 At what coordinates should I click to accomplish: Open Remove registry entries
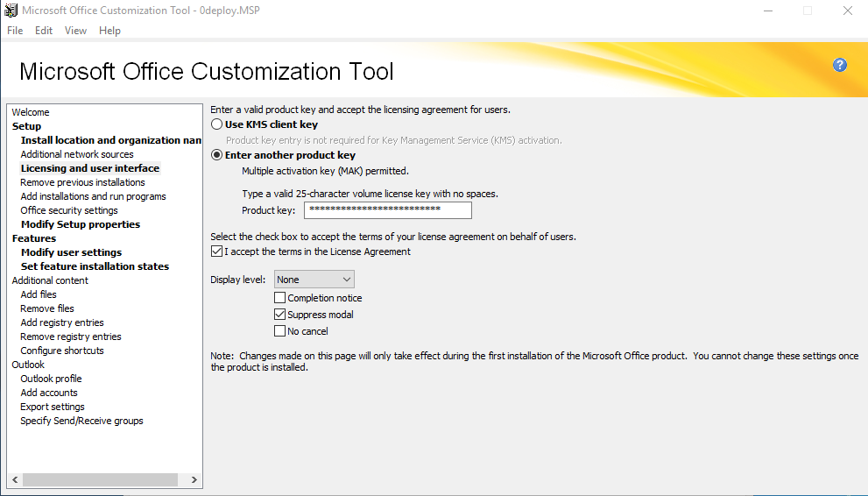click(71, 337)
